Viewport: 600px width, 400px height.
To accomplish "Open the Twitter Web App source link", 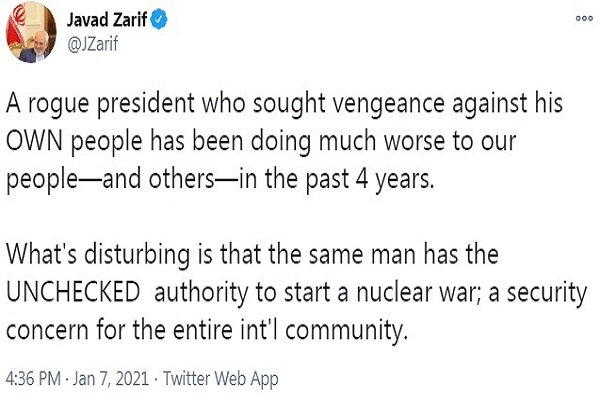I will 221,379.
